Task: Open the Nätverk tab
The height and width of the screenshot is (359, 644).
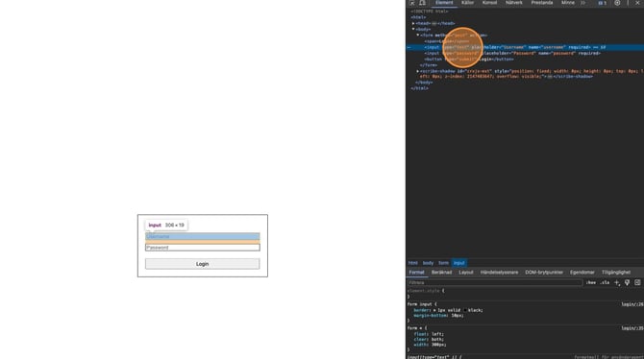Action: click(514, 3)
